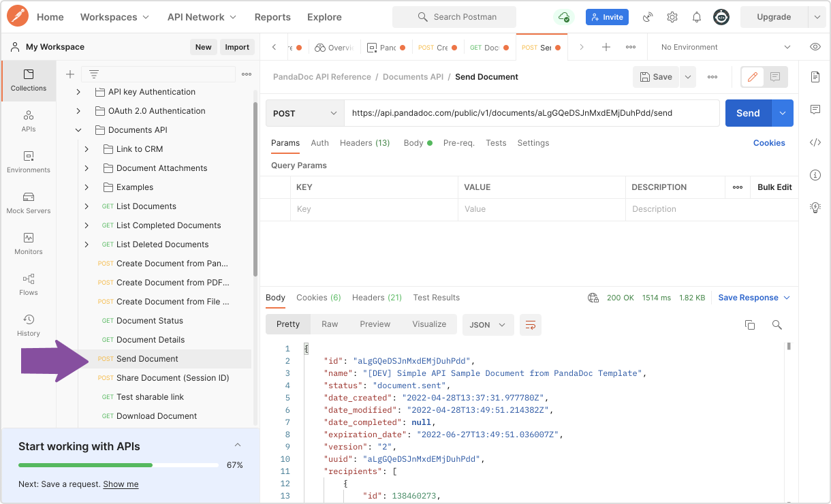Open the satellite capture requests icon
Screen dimensions: 831x504
(x=648, y=17)
